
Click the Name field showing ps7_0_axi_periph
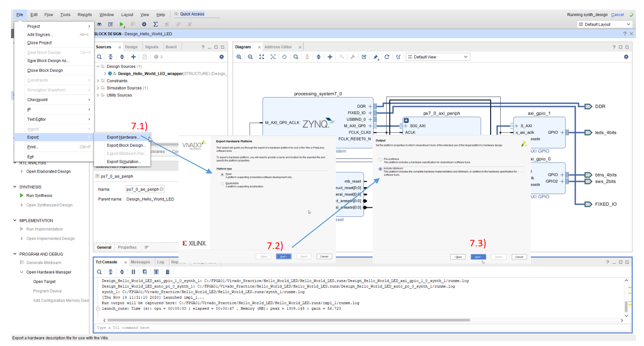145,189
